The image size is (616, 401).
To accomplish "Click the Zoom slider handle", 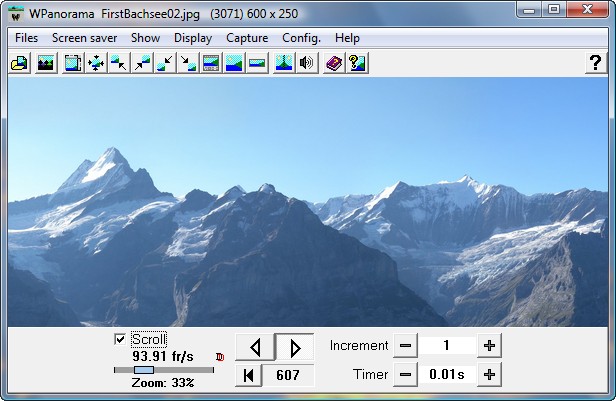I will tap(144, 370).
